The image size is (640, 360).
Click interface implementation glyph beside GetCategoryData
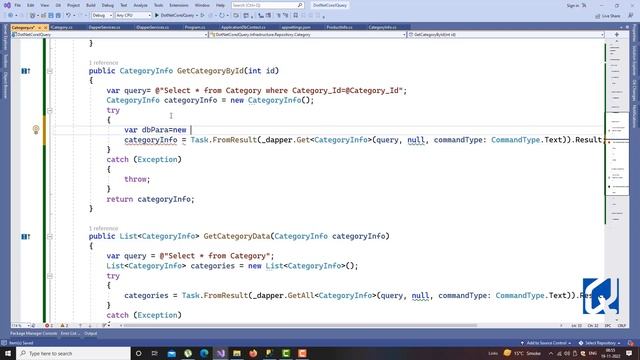(25, 236)
